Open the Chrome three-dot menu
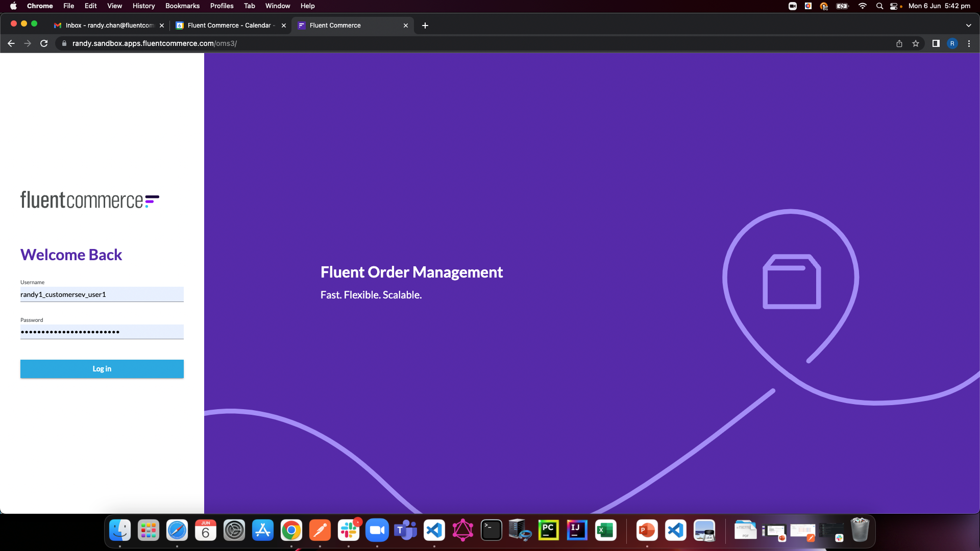The height and width of the screenshot is (551, 980). [x=969, y=43]
